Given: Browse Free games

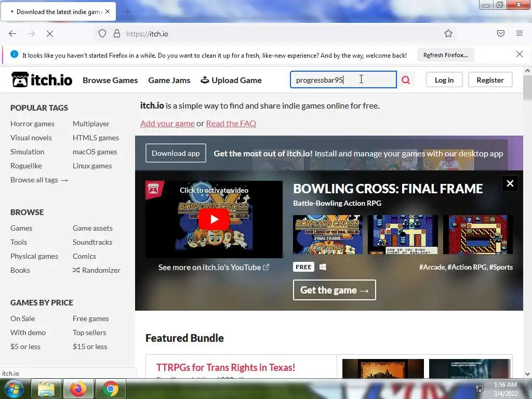Looking at the screenshot, I should point(91,318).
